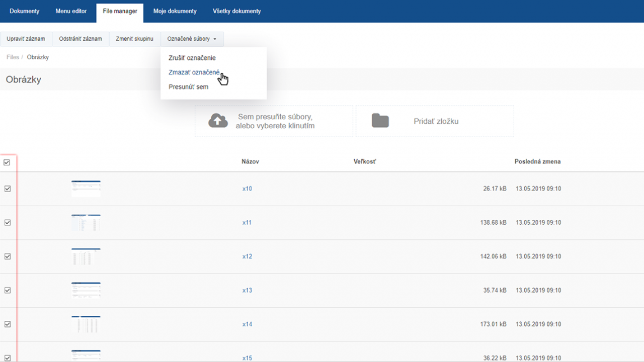Open the x13 file link

coord(247,290)
